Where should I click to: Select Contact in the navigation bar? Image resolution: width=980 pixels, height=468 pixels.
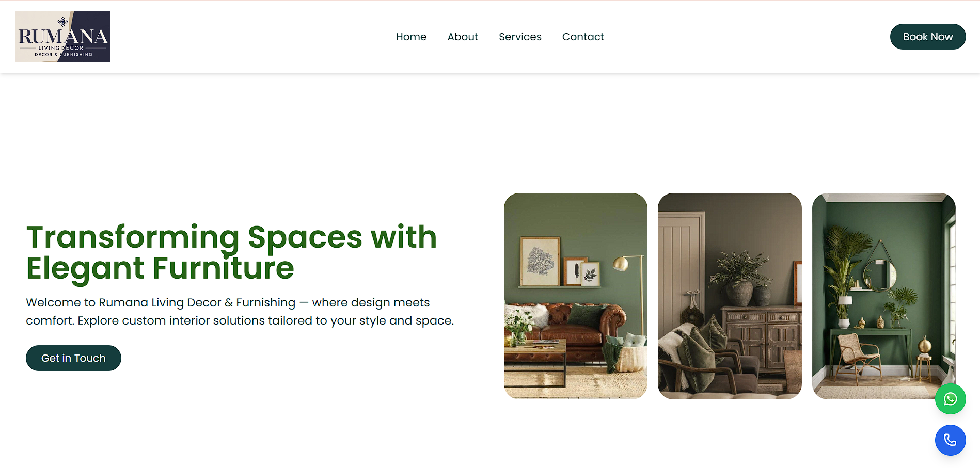click(x=583, y=37)
